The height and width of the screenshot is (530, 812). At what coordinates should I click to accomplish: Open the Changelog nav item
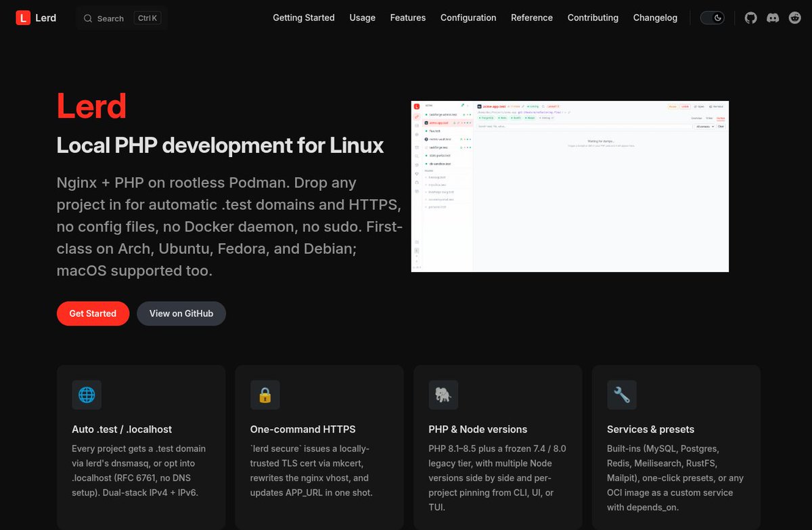(655, 18)
